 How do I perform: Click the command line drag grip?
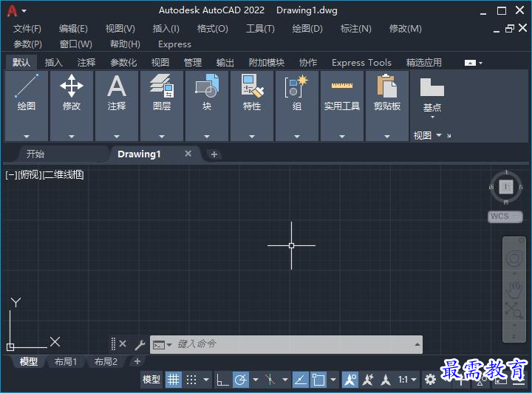click(x=113, y=344)
